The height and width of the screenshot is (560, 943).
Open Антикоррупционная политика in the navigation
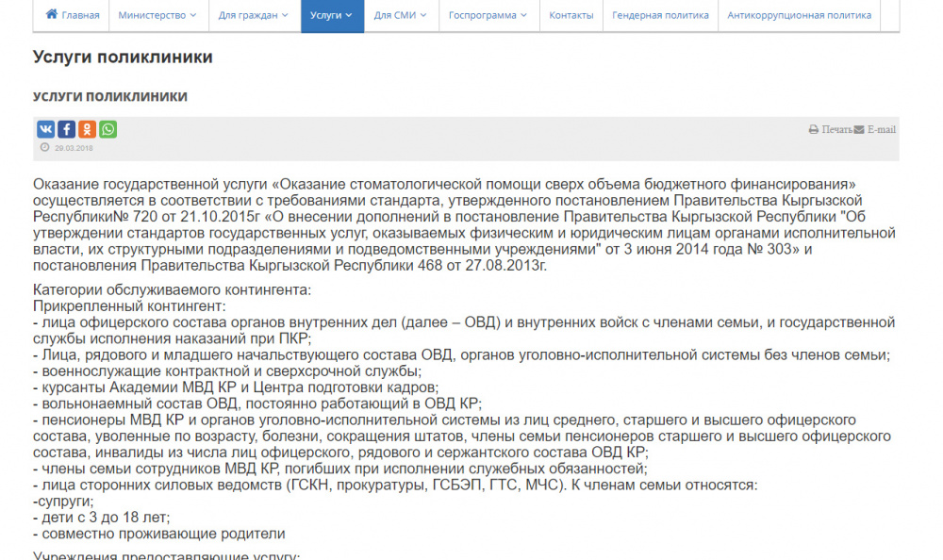(799, 16)
